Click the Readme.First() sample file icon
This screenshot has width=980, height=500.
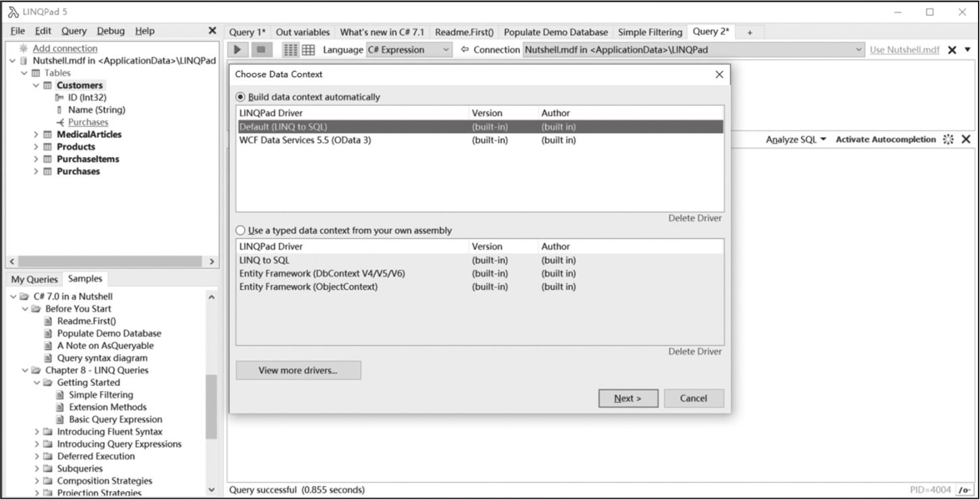[x=48, y=322]
